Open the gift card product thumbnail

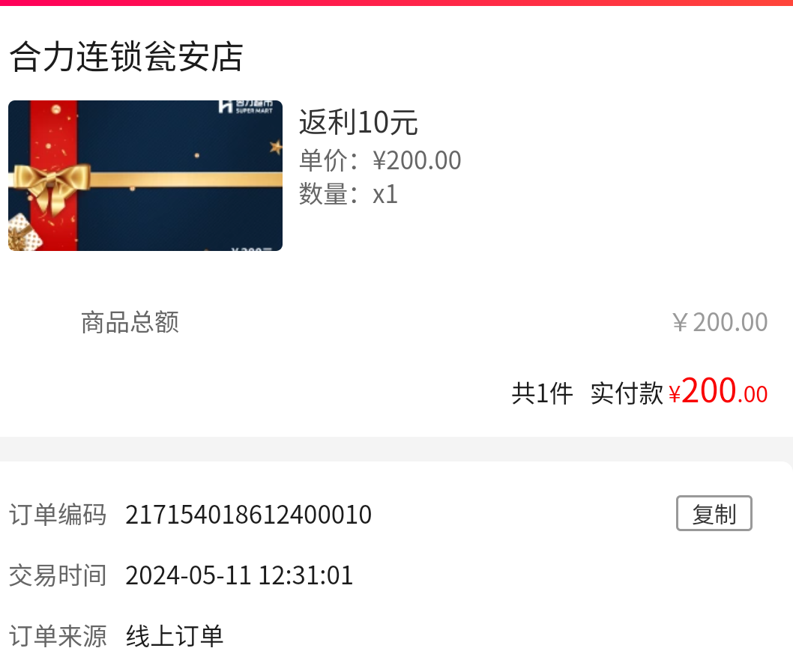(145, 175)
